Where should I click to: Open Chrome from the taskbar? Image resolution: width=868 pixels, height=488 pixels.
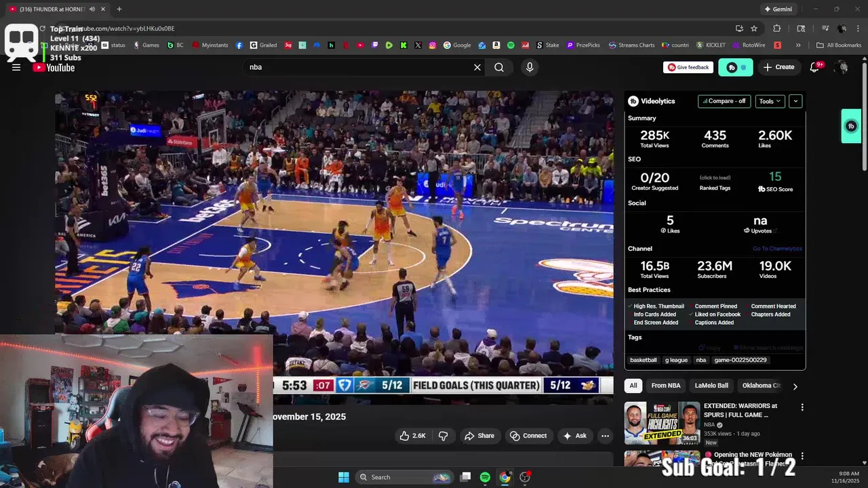tap(505, 477)
